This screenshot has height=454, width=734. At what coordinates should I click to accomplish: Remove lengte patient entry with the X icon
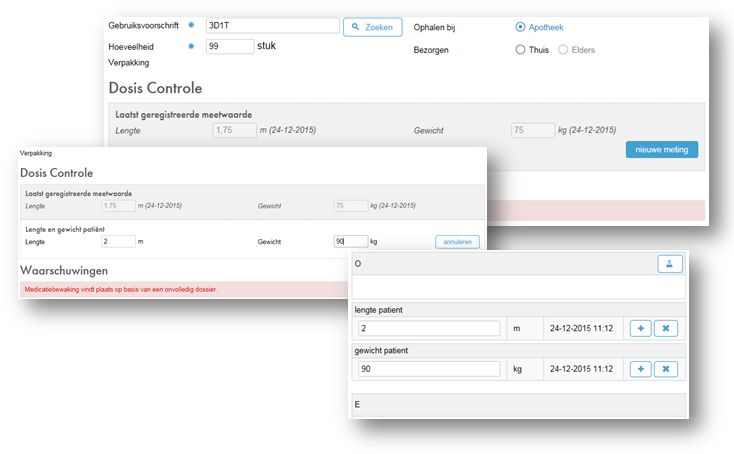point(666,328)
